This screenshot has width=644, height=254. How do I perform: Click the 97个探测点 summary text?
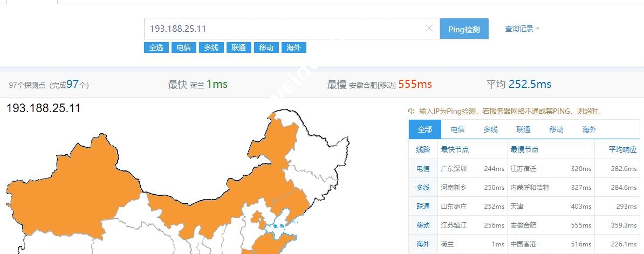(x=49, y=85)
